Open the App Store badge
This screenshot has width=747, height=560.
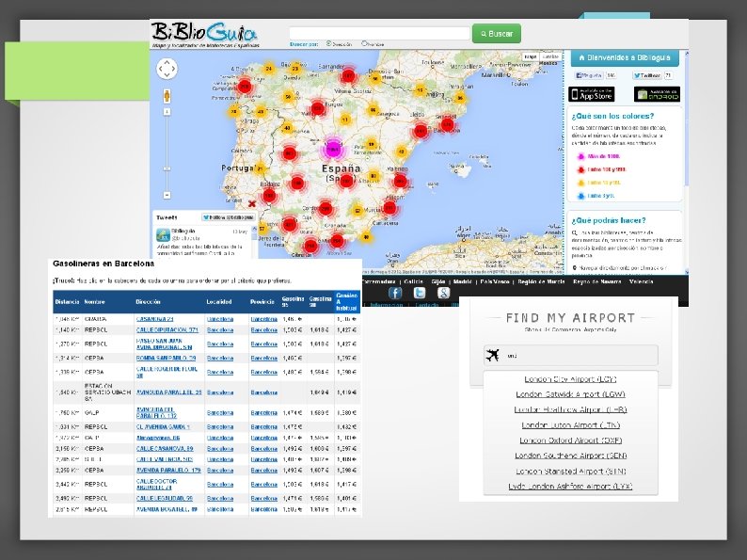[591, 94]
